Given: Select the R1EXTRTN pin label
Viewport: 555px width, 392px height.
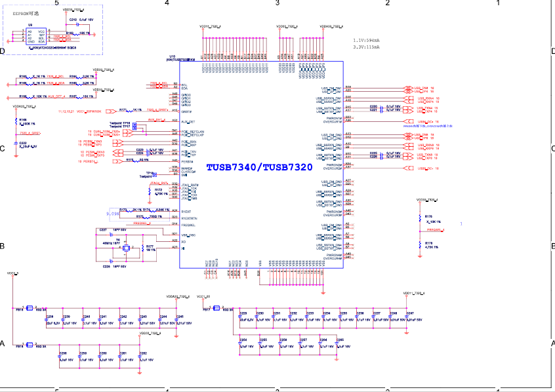Looking at the screenshot, I should point(190,219).
